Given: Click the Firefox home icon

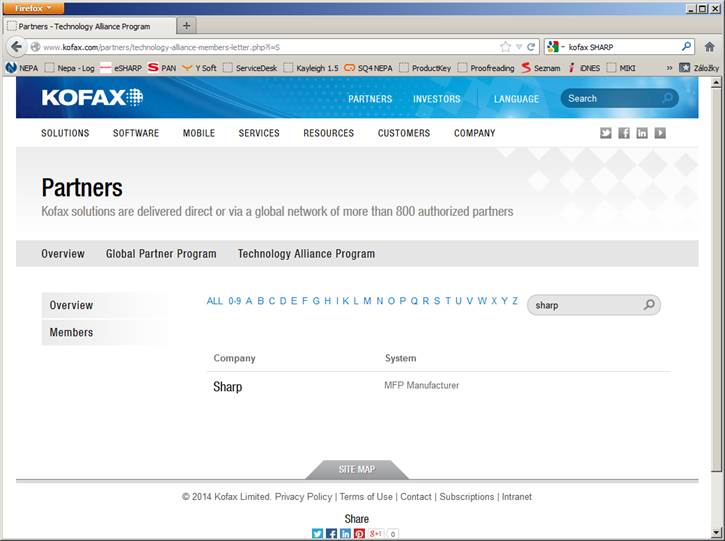Looking at the screenshot, I should coord(709,47).
